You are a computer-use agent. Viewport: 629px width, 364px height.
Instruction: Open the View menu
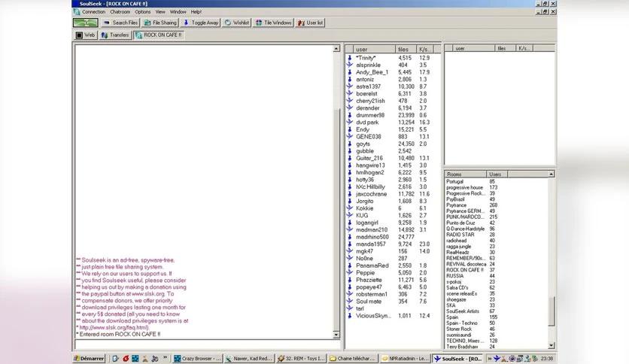pos(160,12)
